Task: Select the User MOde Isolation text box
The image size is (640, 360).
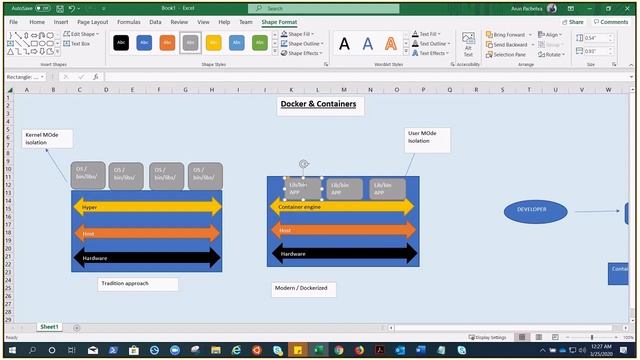Action: [x=427, y=140]
